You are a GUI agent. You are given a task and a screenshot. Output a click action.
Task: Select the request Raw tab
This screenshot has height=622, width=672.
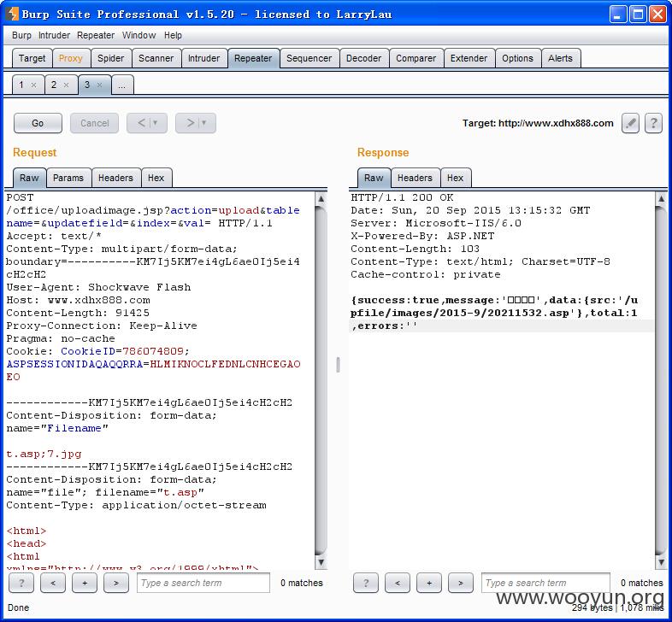29,178
